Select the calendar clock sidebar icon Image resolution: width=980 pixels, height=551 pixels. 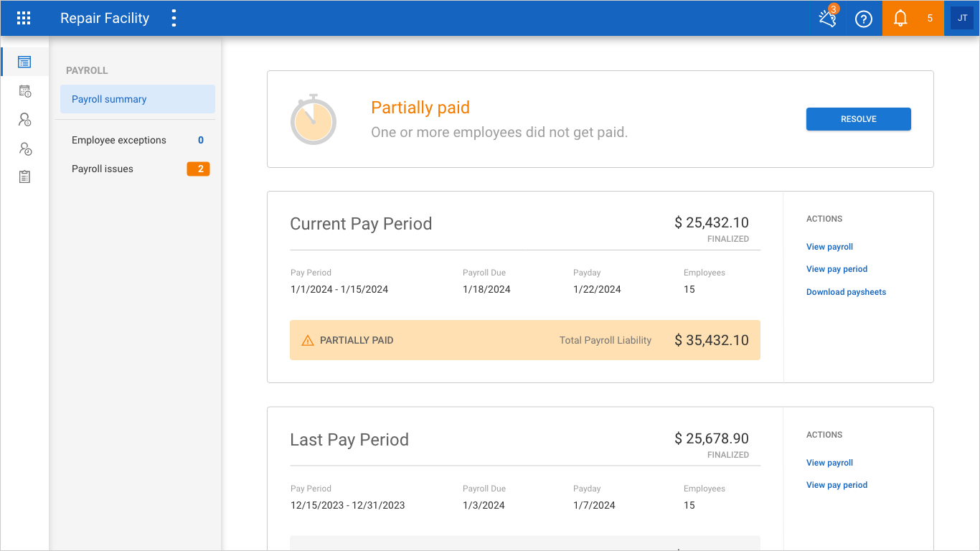point(24,91)
